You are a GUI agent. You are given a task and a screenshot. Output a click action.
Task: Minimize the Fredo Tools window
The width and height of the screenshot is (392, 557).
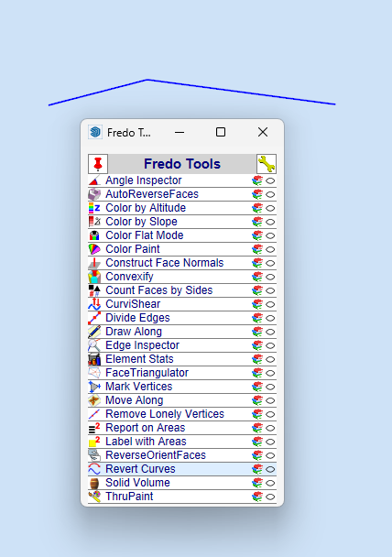click(180, 132)
